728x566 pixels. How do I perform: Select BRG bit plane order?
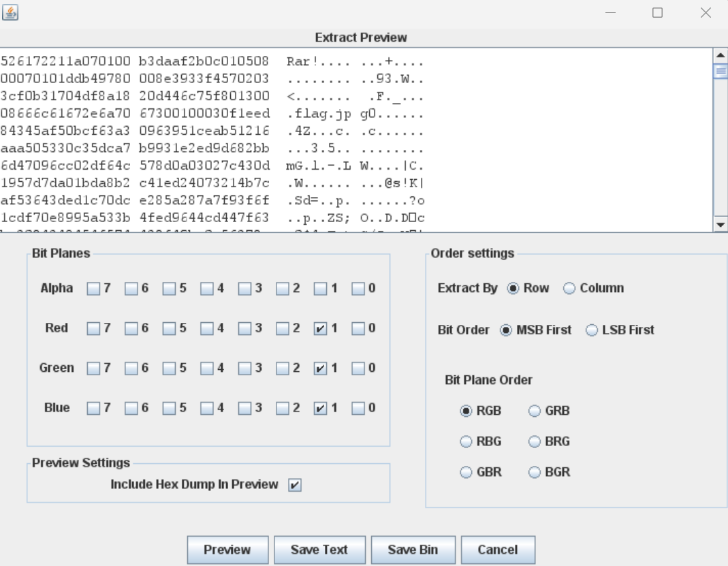click(x=535, y=441)
